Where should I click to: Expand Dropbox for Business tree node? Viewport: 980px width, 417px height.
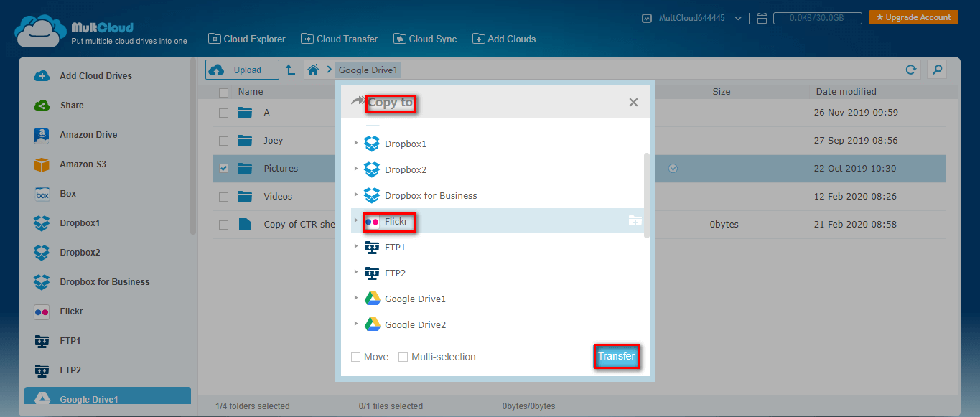(x=356, y=195)
